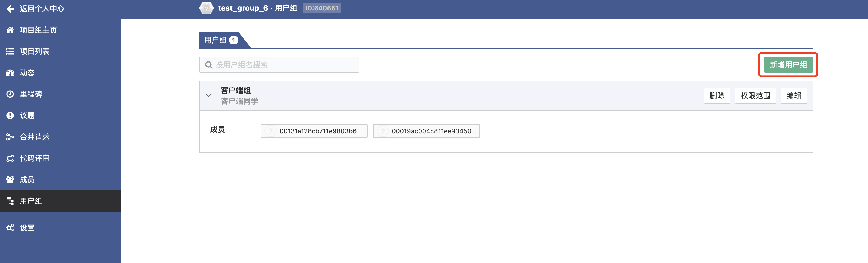Open the 成员 people icon
The image size is (868, 263).
tap(10, 180)
